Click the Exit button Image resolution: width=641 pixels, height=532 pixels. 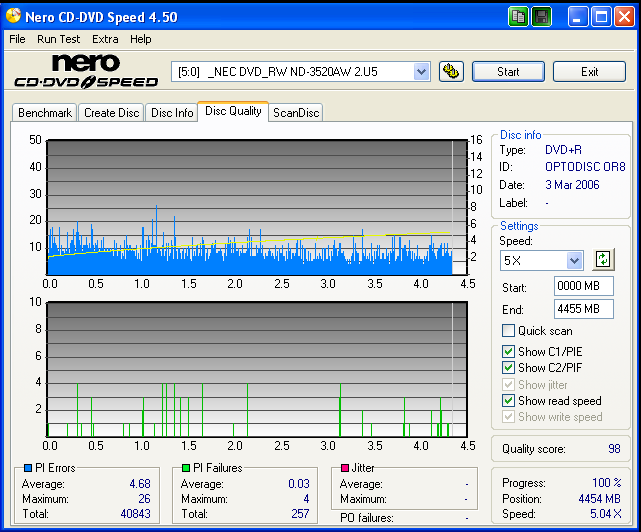tap(589, 72)
